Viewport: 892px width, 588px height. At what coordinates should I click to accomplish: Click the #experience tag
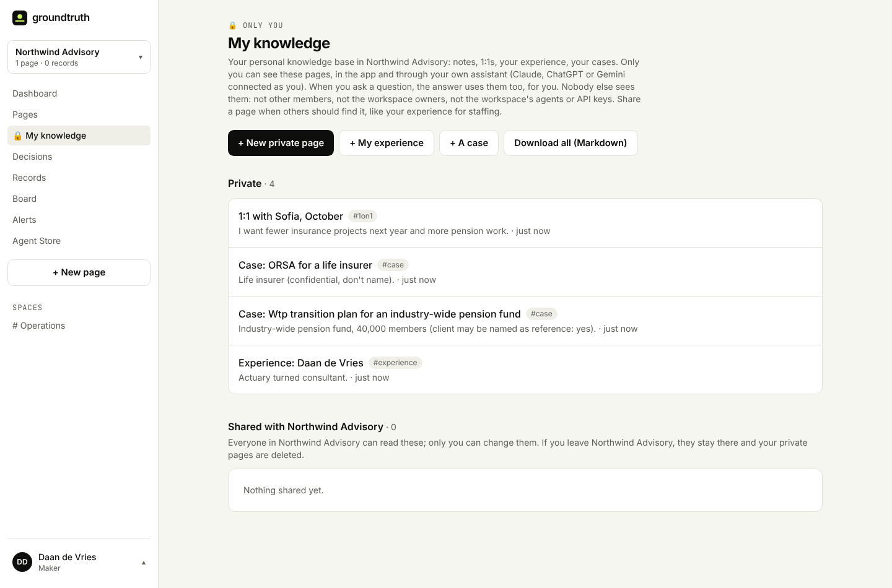pyautogui.click(x=395, y=363)
